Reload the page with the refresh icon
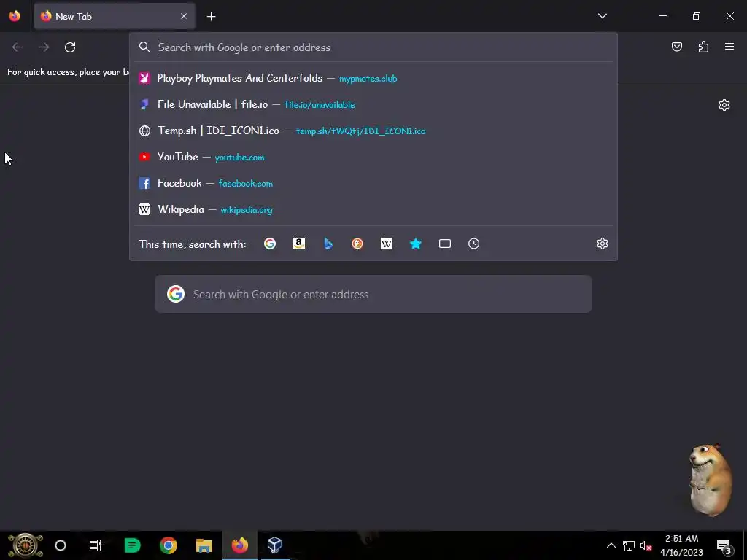The image size is (747, 560). click(70, 47)
